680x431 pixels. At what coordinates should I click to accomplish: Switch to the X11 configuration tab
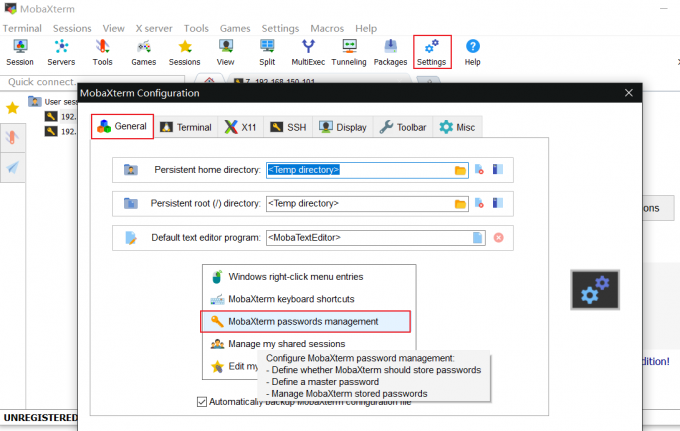[x=241, y=127]
